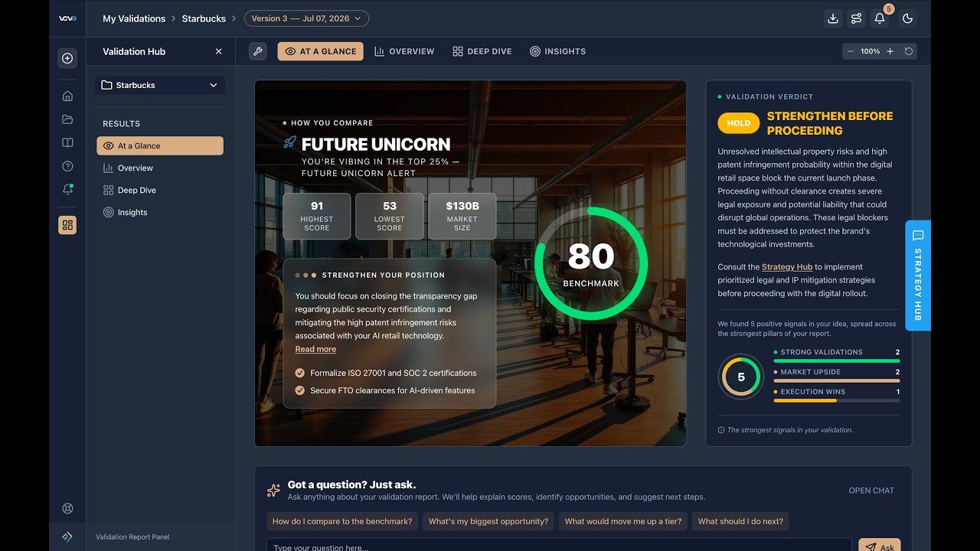Ask What's my biggest opportunity?

[x=488, y=521]
